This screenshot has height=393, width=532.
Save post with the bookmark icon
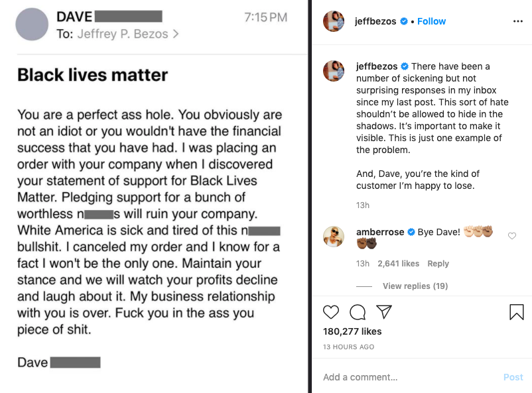[516, 312]
